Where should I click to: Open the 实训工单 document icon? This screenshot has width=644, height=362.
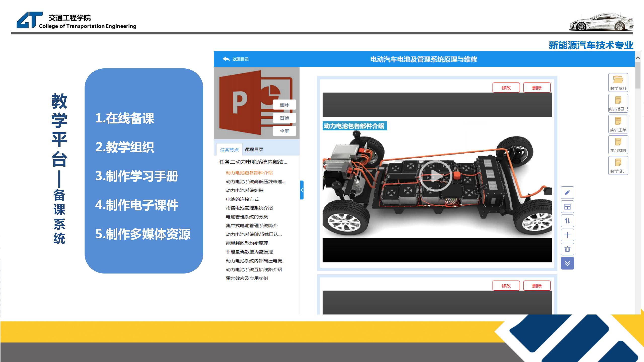618,124
